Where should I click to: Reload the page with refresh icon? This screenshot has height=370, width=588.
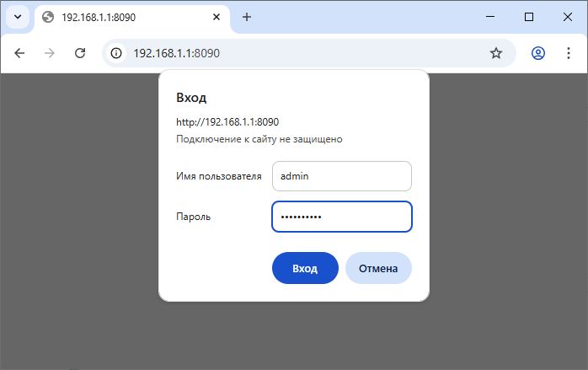80,53
